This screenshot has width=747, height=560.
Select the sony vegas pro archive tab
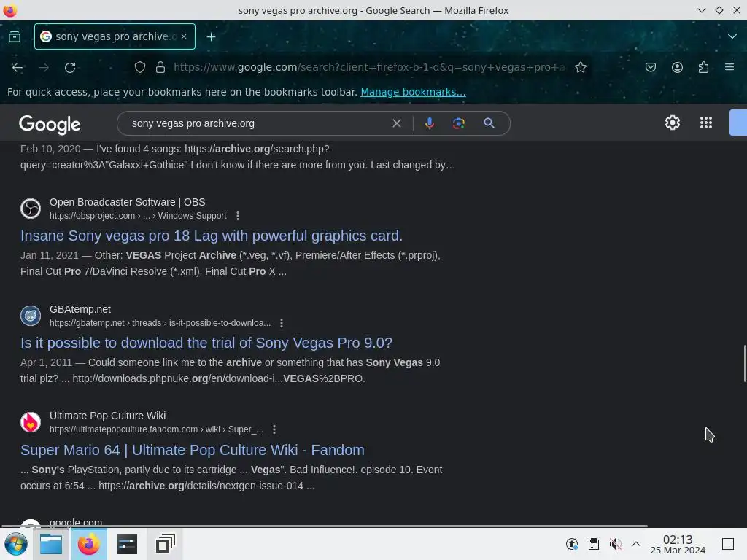(115, 36)
